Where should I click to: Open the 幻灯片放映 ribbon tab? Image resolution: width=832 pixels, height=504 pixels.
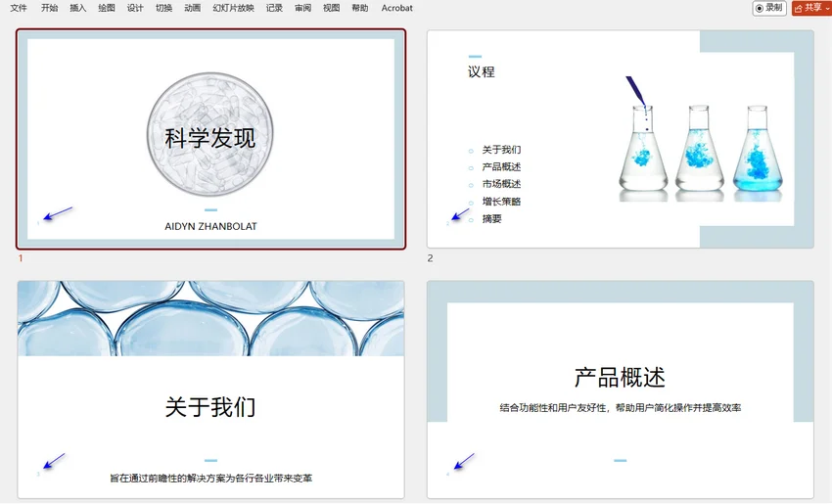(234, 8)
